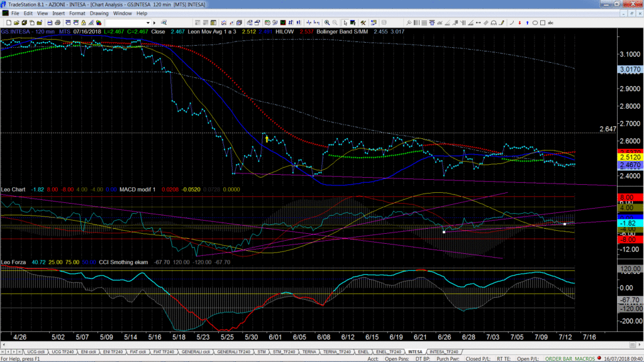The height and width of the screenshot is (362, 644).
Task: Select the blue up arrow drawing tool
Action: click(x=528, y=23)
